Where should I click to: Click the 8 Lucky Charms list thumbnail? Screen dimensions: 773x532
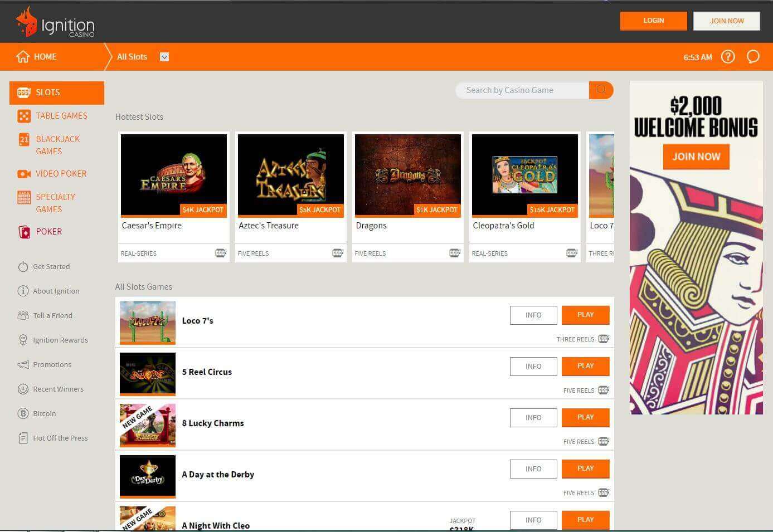(148, 425)
